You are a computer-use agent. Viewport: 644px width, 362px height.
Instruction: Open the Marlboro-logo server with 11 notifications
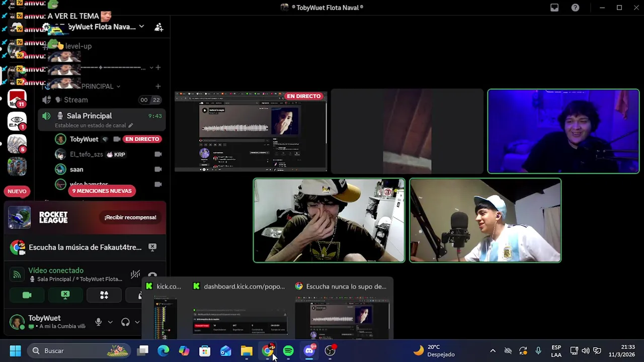click(x=17, y=99)
